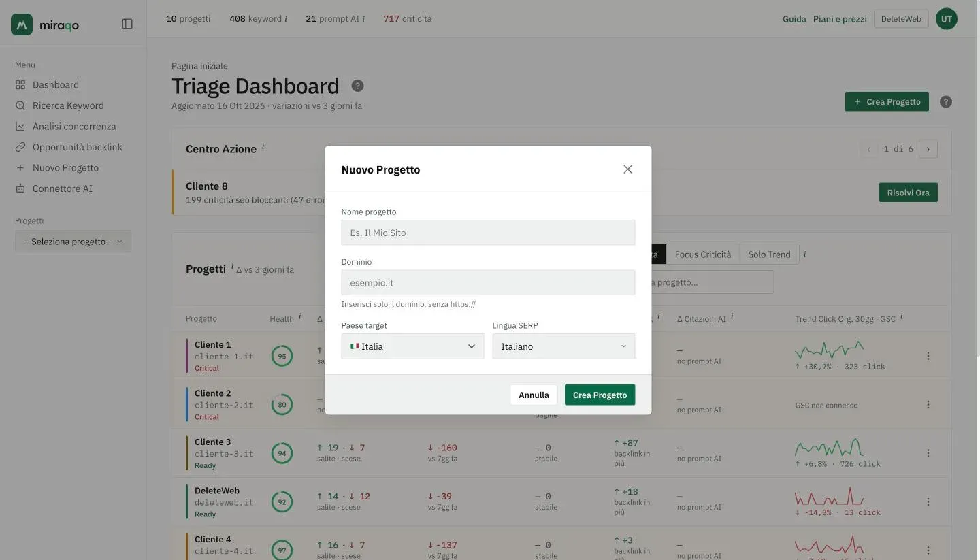The width and height of the screenshot is (980, 560).
Task: Click the Crea Progetto button in the page header
Action: (x=887, y=102)
